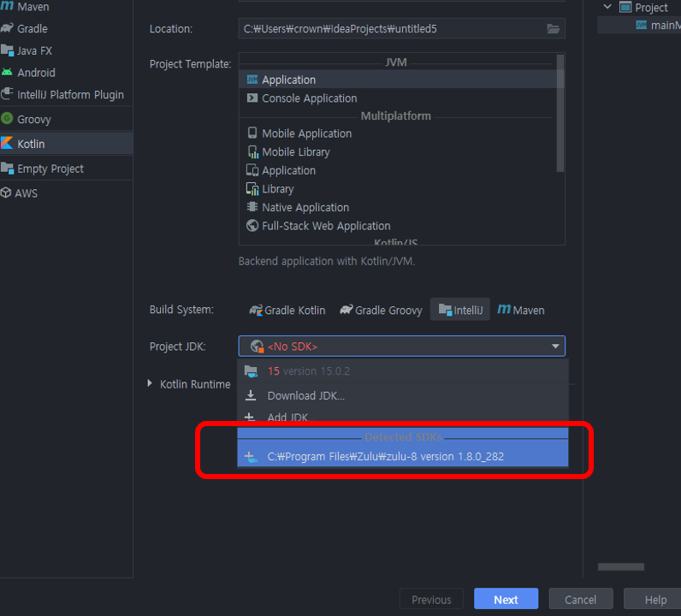Image resolution: width=681 pixels, height=616 pixels.
Task: Choose IntelliJ build system
Action: point(460,310)
